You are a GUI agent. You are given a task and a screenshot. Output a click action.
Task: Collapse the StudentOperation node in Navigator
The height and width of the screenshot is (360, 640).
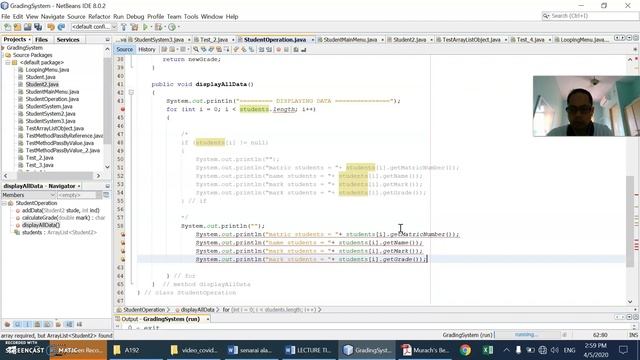4,203
